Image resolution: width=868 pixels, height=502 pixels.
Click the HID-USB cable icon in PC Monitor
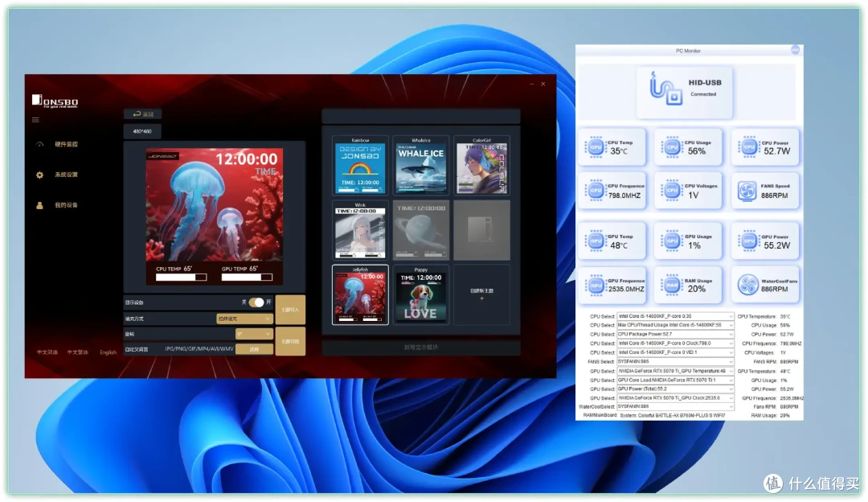tap(665, 88)
